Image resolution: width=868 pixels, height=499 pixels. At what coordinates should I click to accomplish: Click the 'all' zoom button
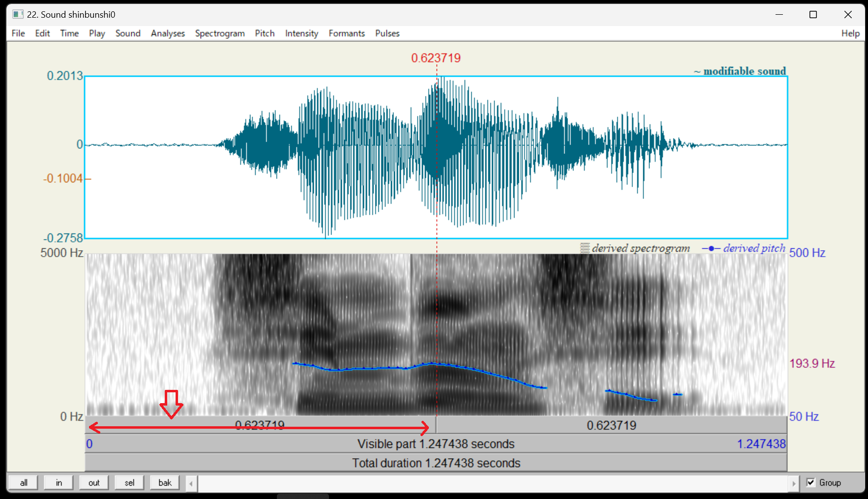pos(23,482)
